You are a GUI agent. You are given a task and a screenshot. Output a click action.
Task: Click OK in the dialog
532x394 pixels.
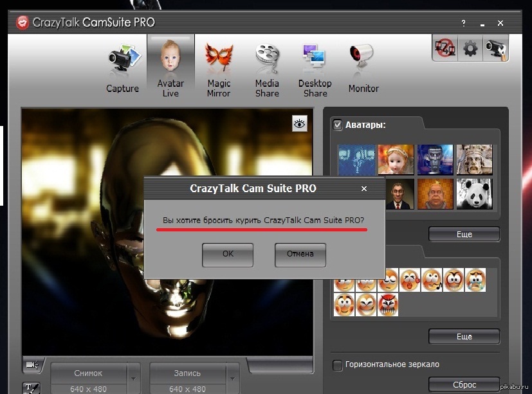tap(228, 254)
